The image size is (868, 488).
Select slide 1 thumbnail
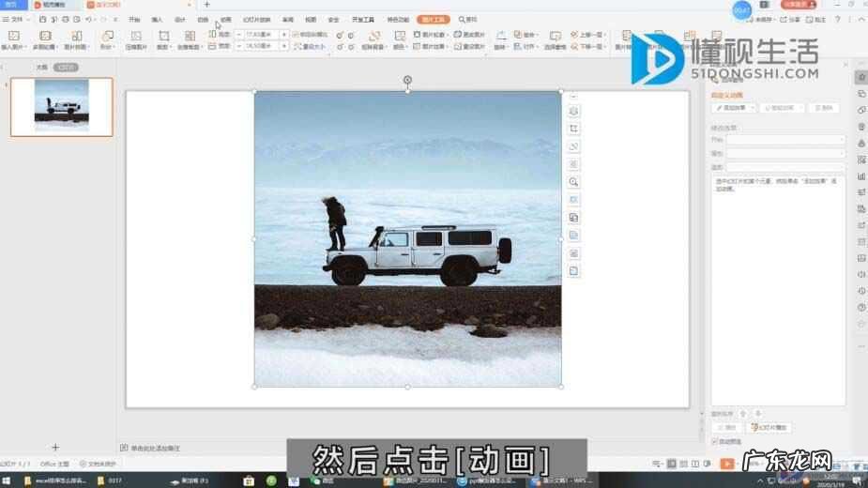pos(61,107)
